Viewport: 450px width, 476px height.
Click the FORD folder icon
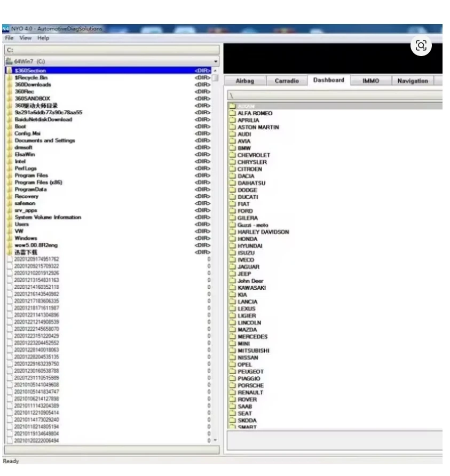(233, 211)
